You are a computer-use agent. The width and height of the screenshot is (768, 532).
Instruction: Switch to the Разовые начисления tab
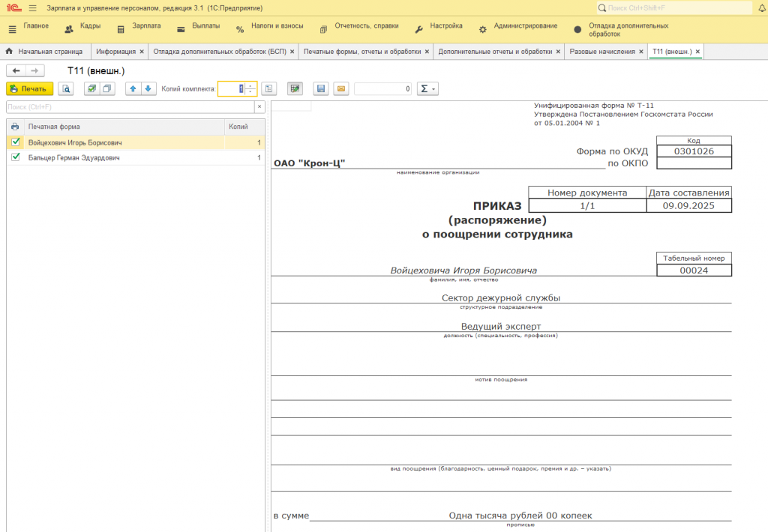601,52
